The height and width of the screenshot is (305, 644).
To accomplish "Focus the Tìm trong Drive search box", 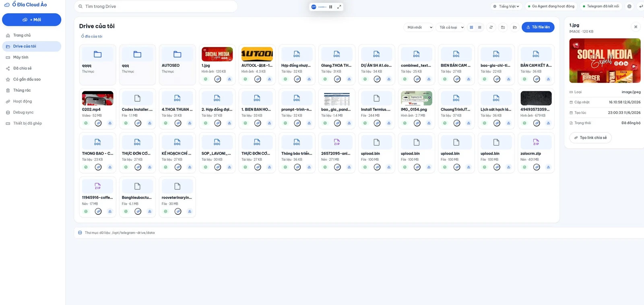I will click(x=156, y=6).
